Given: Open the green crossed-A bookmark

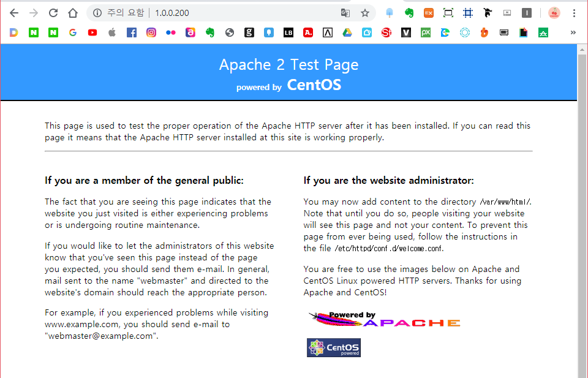Looking at the screenshot, I should [x=543, y=32].
